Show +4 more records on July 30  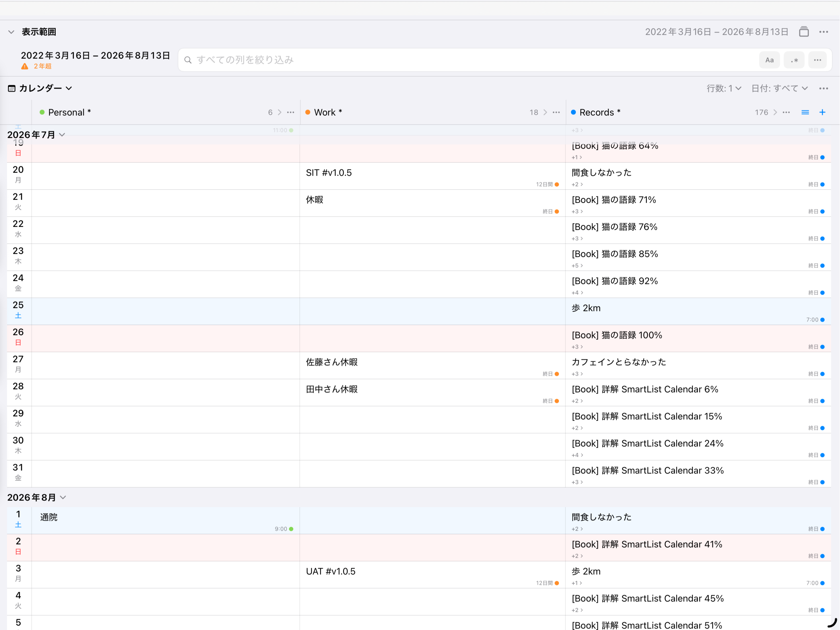pos(577,455)
